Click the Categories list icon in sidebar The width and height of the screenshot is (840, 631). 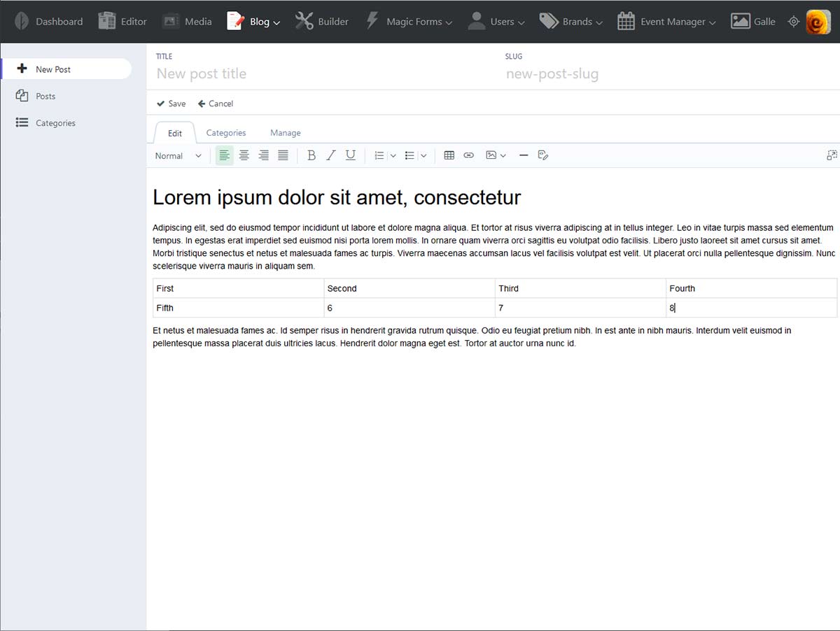[x=22, y=122]
